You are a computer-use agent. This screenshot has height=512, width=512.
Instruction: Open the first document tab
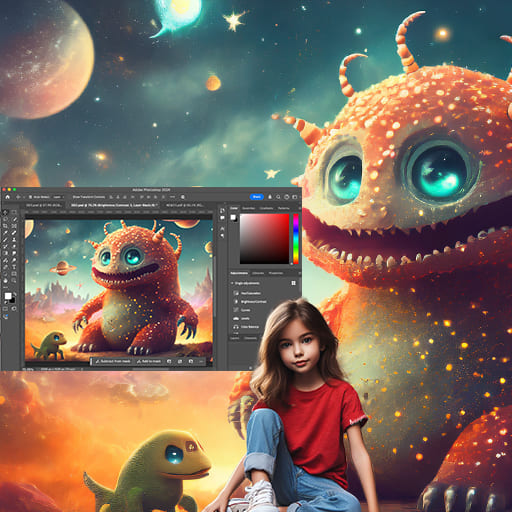click(43, 205)
